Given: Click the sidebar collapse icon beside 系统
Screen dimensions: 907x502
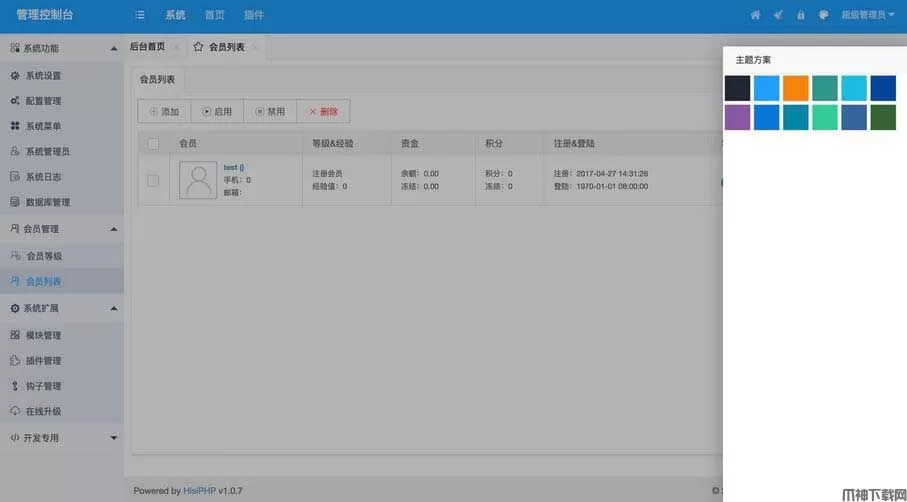Looking at the screenshot, I should [140, 15].
